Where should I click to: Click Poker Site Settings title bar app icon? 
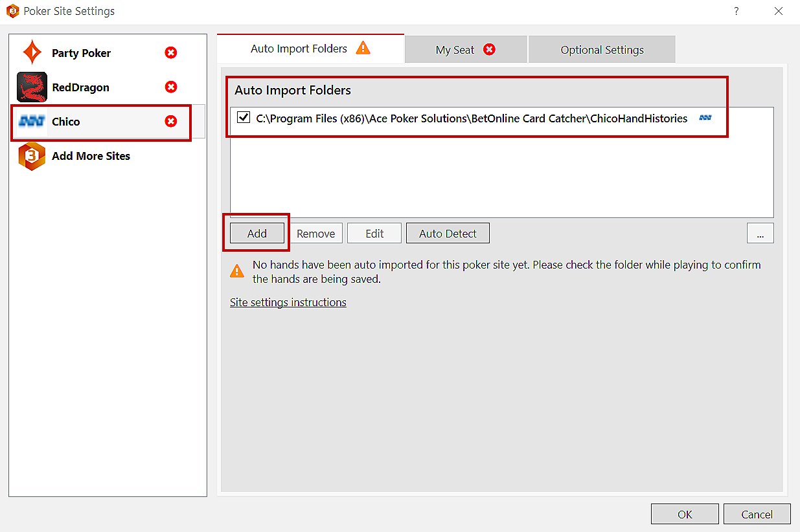pos(12,11)
